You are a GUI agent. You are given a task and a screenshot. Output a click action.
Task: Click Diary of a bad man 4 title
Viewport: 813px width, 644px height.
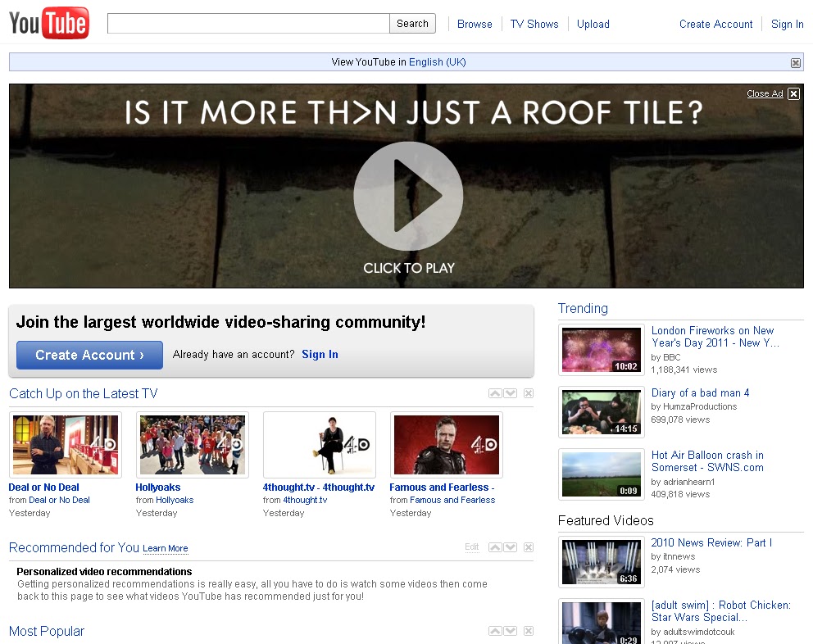(700, 392)
